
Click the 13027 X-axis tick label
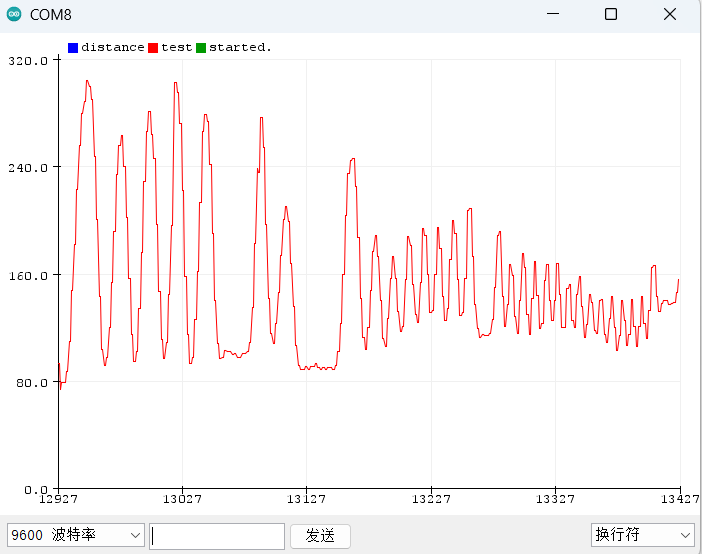(x=182, y=499)
